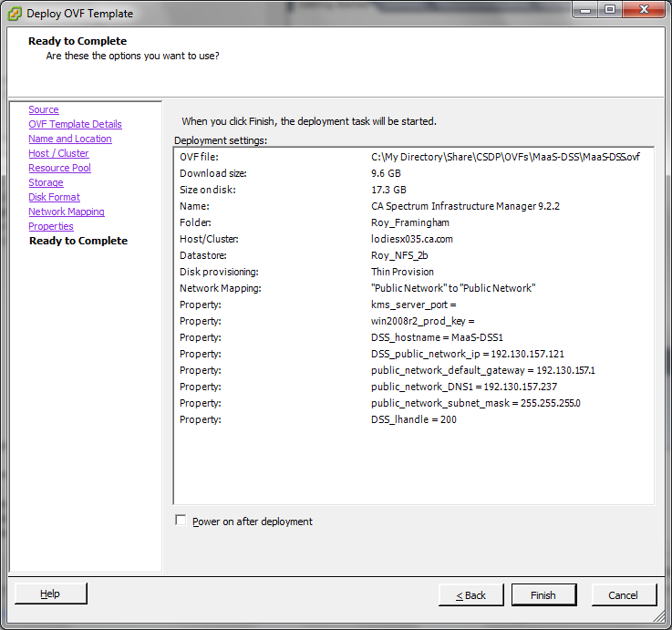The image size is (672, 630).
Task: Maximize the Deploy OVF Template window
Action: (x=610, y=9)
